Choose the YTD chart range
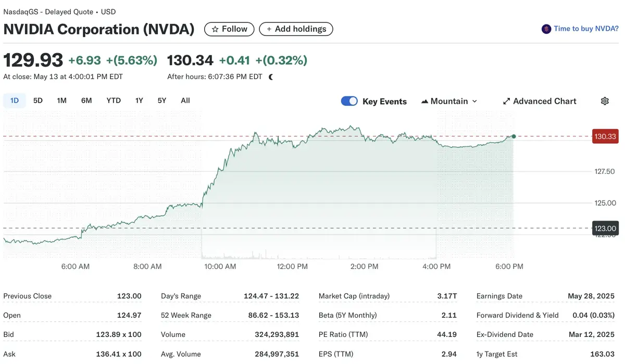 pos(114,101)
